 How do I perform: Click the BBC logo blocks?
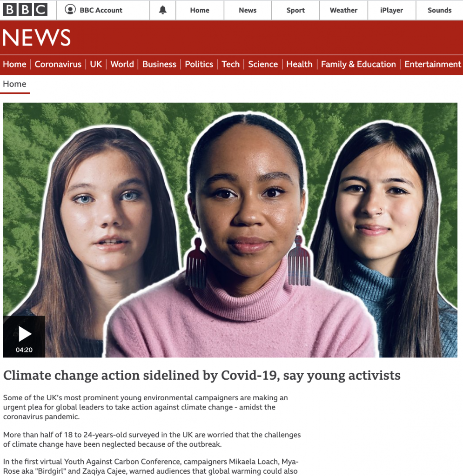coord(25,10)
